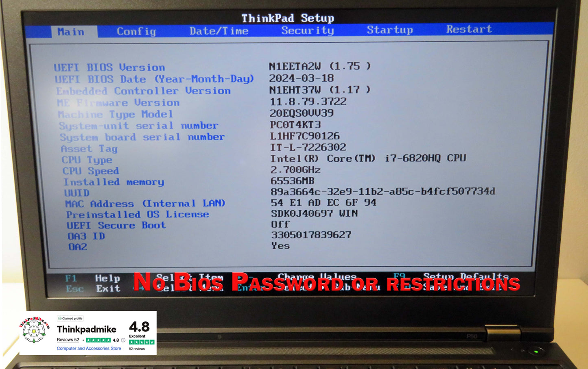Screen dimensions: 588x369
Task: Click the CPU Type label
Action: click(x=87, y=160)
